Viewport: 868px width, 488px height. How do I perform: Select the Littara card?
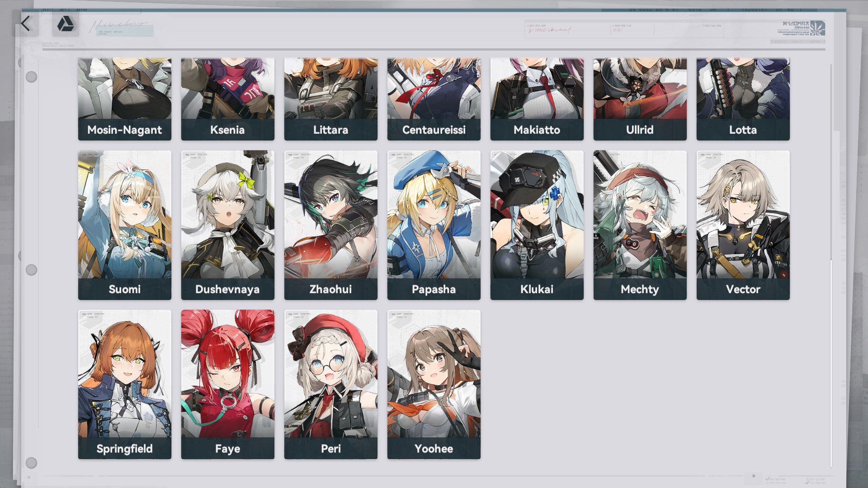coord(331,99)
